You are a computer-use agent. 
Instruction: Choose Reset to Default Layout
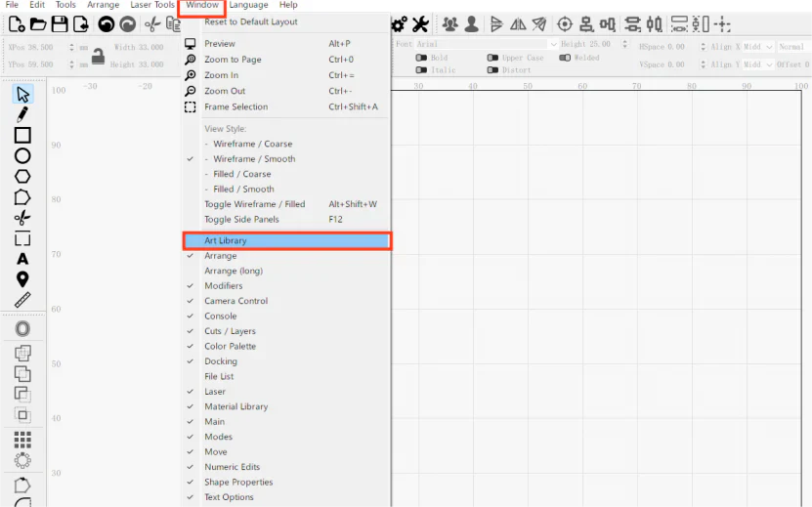click(x=251, y=21)
